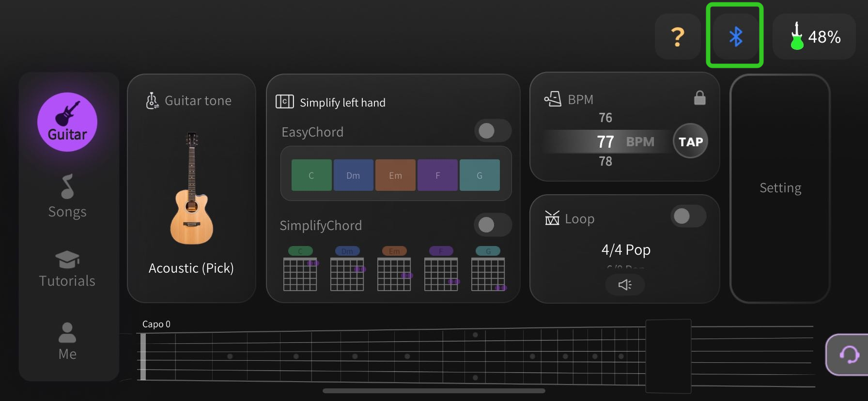Turn on SimplifyChord switch

[493, 225]
